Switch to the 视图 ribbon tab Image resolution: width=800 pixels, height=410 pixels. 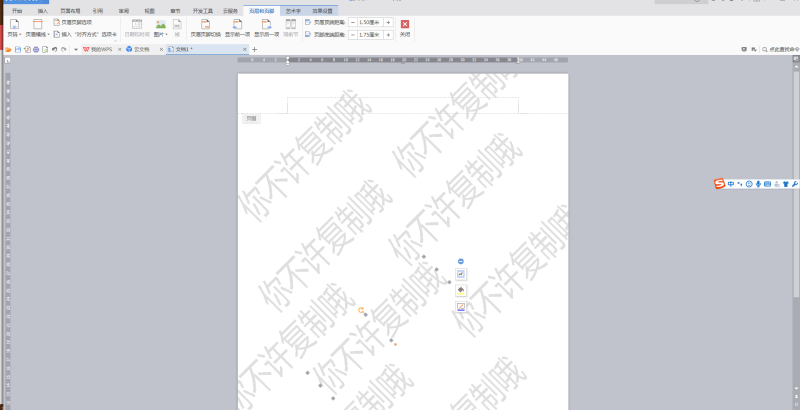[149, 11]
